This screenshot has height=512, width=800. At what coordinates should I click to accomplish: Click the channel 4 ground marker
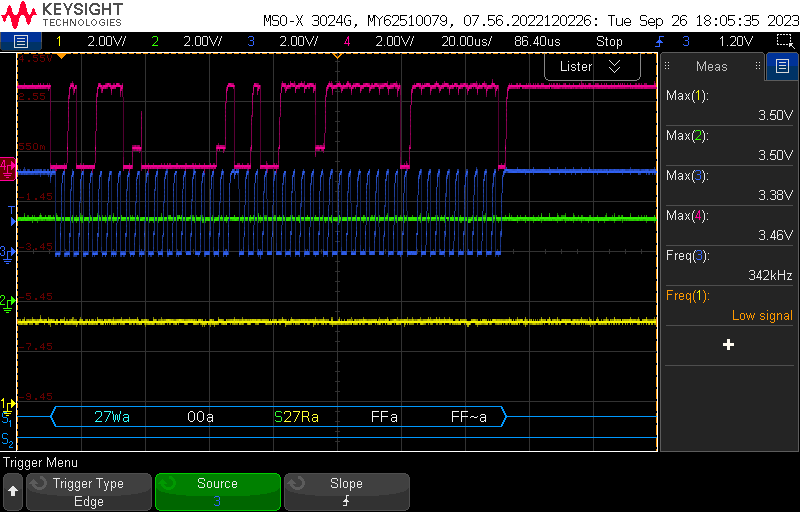point(8,169)
